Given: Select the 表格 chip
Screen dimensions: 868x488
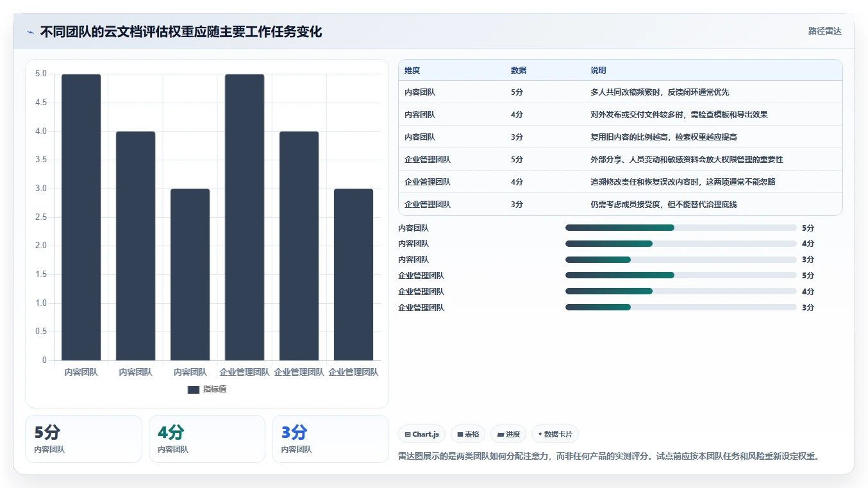Looking at the screenshot, I should [x=468, y=434].
